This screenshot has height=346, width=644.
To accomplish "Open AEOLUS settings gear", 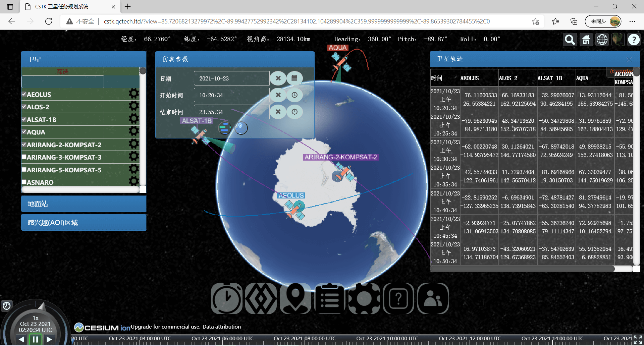I will [134, 94].
